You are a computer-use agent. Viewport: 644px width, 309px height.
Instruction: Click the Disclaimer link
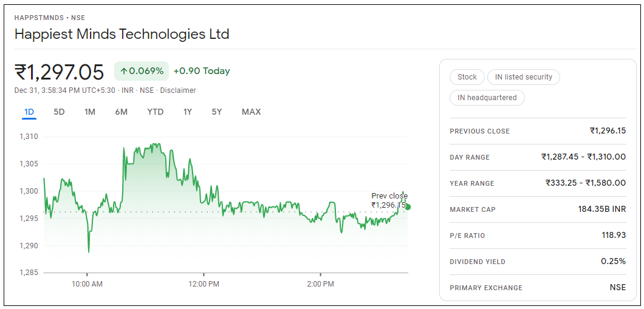point(178,90)
